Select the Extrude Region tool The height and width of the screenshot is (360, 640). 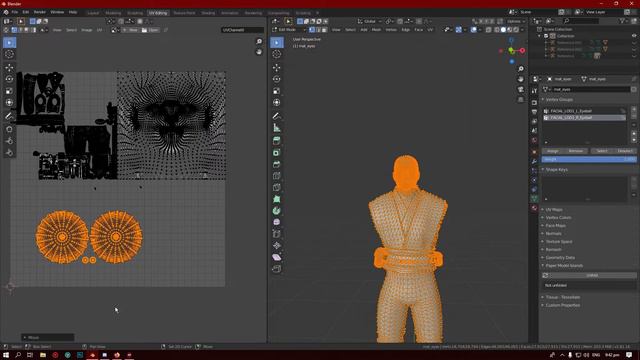click(277, 141)
